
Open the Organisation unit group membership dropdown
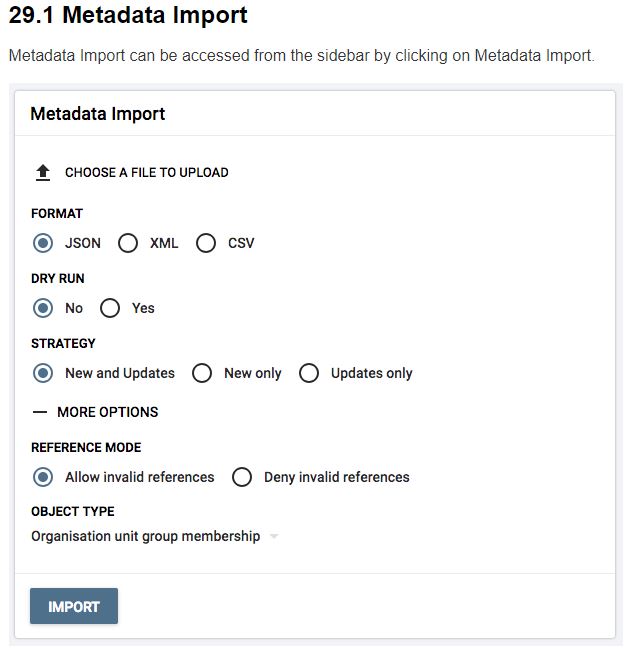[146, 537]
